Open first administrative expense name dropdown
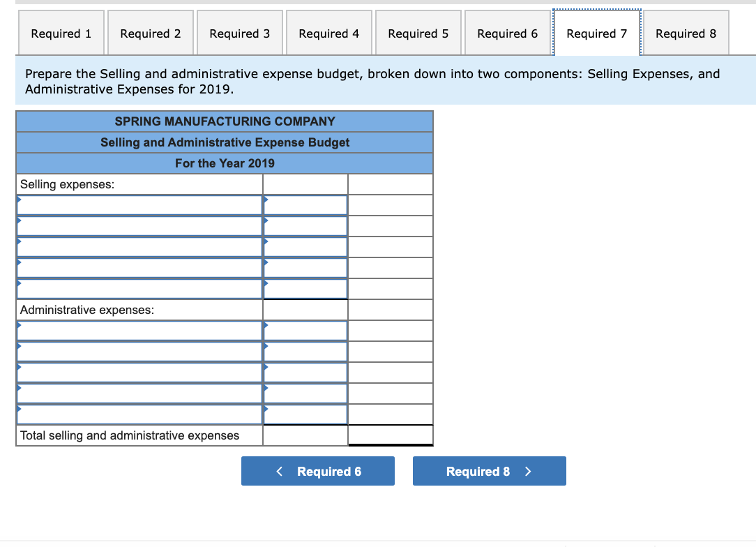The image size is (756, 547). [x=139, y=331]
